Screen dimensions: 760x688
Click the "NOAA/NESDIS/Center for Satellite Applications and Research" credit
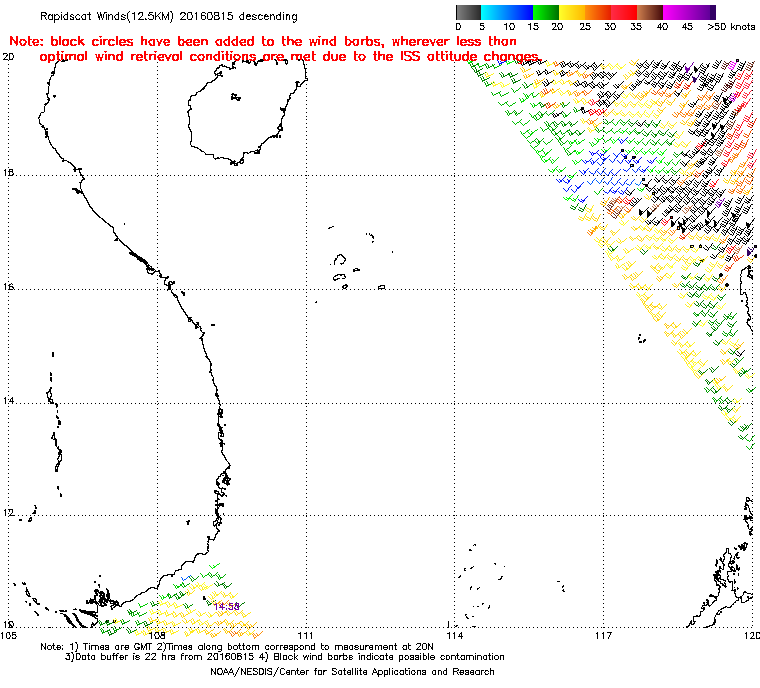pos(352,672)
